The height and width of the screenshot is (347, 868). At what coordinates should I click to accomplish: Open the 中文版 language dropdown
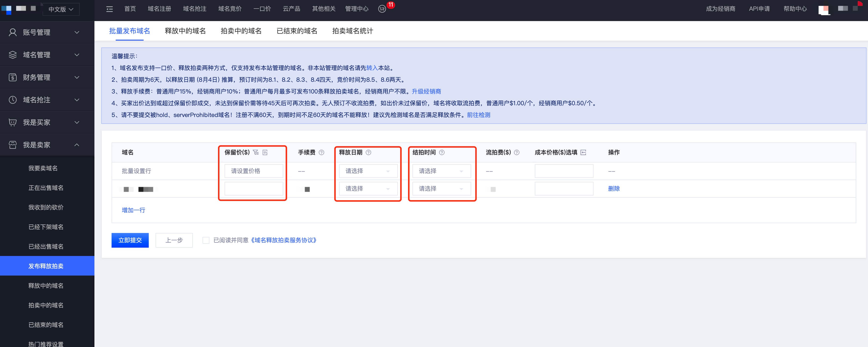[61, 9]
